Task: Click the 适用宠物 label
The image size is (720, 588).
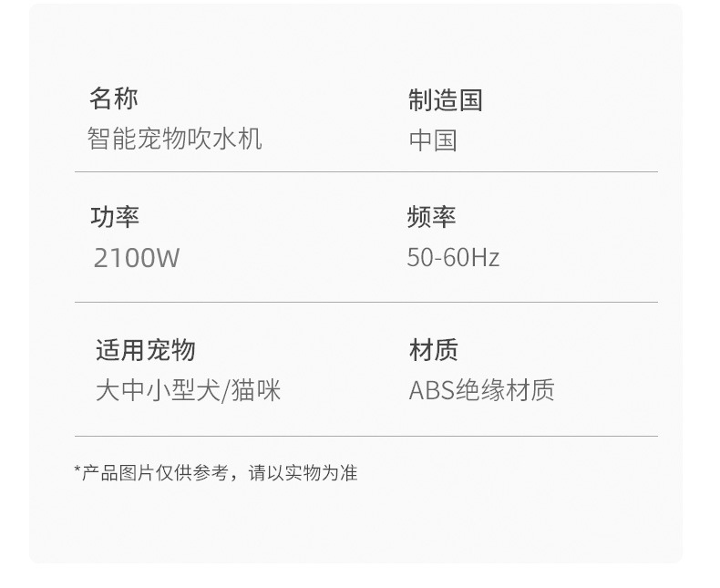Action: 145,350
